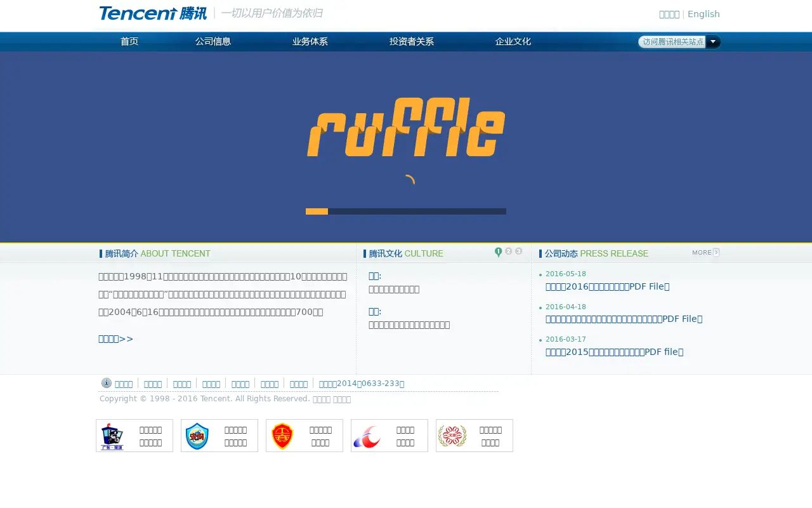This screenshot has width=812, height=508.
Task: Click the Tencent 腾讯 logo
Action: (153, 13)
